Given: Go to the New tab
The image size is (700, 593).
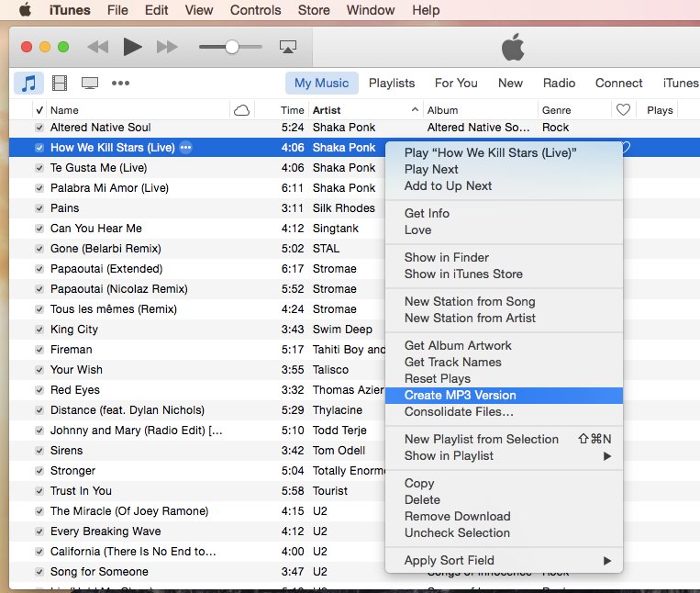Looking at the screenshot, I should [x=510, y=83].
